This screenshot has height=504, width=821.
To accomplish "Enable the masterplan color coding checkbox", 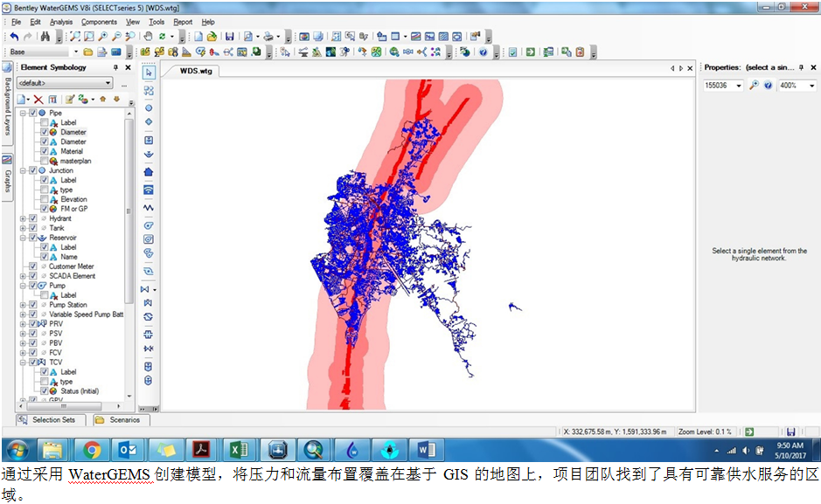I will point(45,161).
